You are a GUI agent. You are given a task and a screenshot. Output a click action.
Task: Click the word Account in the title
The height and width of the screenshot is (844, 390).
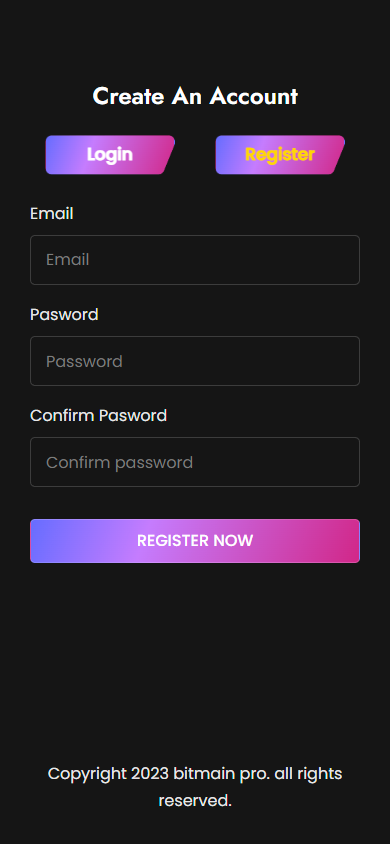tap(254, 96)
